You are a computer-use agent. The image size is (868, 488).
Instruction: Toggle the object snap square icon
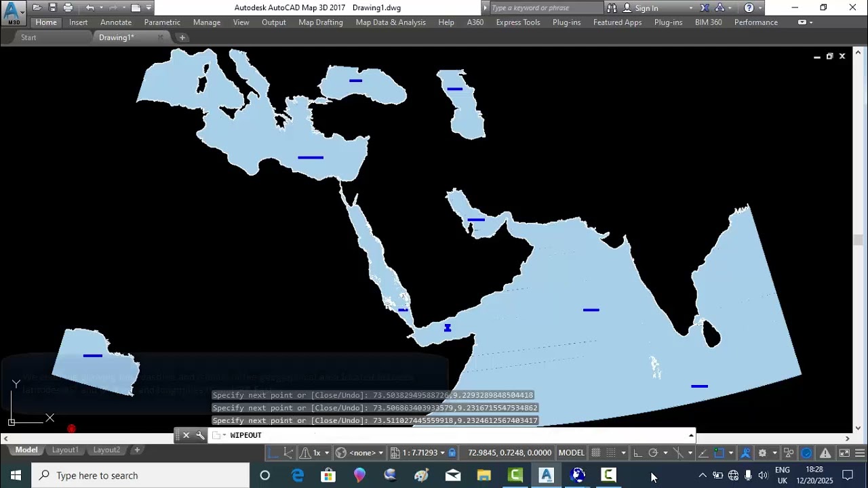click(719, 453)
